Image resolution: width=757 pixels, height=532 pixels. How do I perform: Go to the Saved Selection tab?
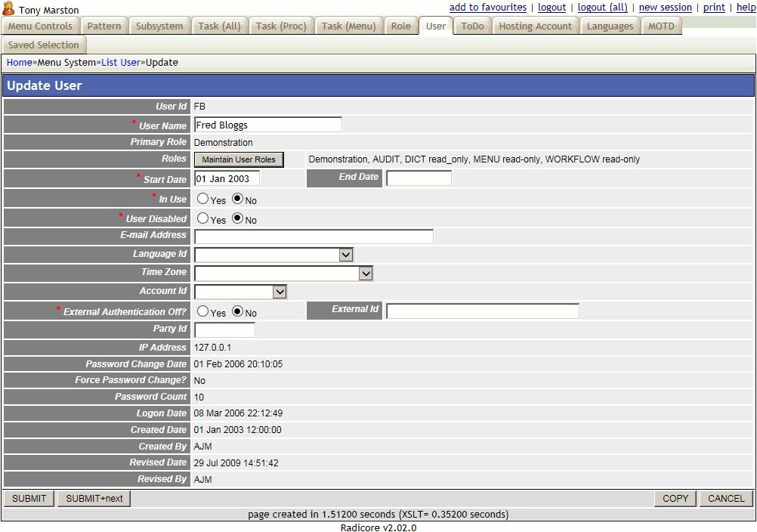(x=43, y=45)
